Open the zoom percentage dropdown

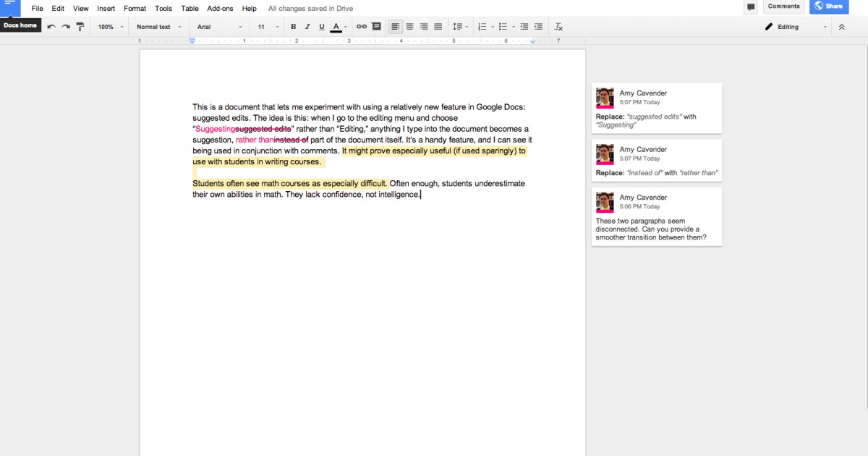[x=109, y=26]
